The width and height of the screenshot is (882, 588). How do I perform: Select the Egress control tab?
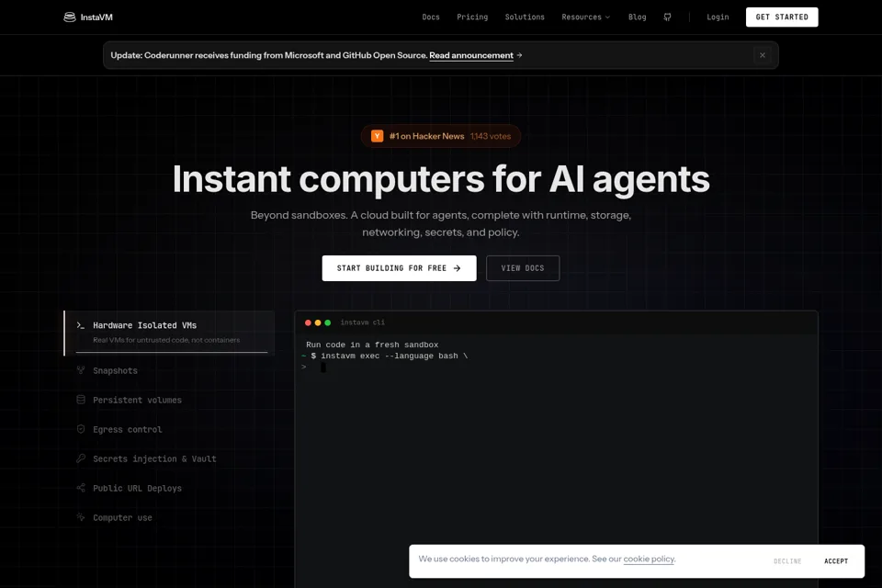[x=169, y=429]
